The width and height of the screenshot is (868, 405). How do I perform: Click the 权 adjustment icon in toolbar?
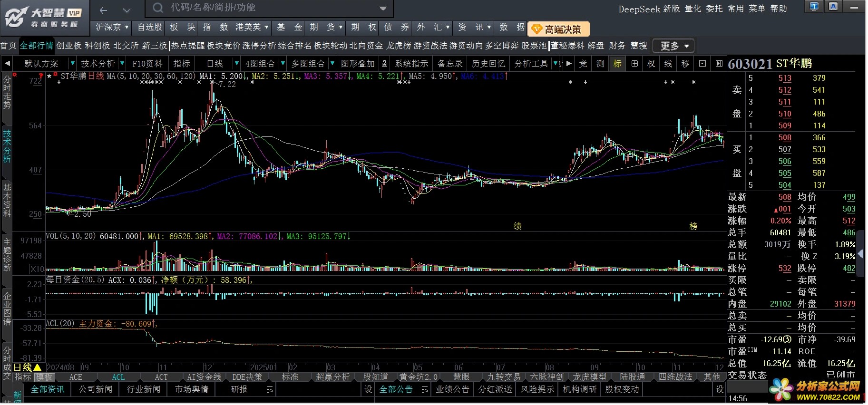pos(651,64)
